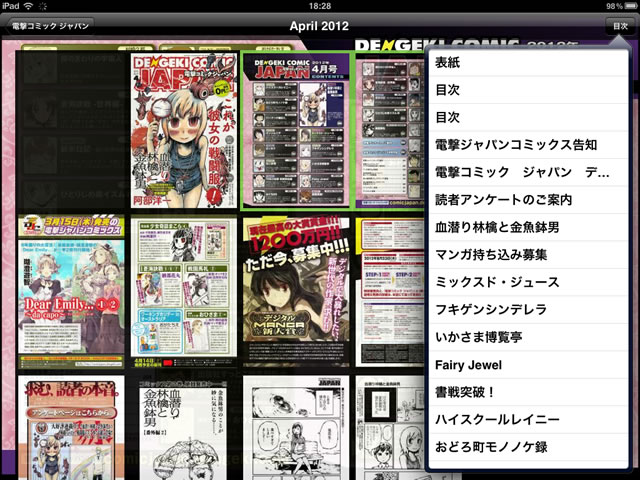Viewport: 640px width, 480px height.
Task: Open Fairy Jewel chapter
Action: tap(529, 365)
